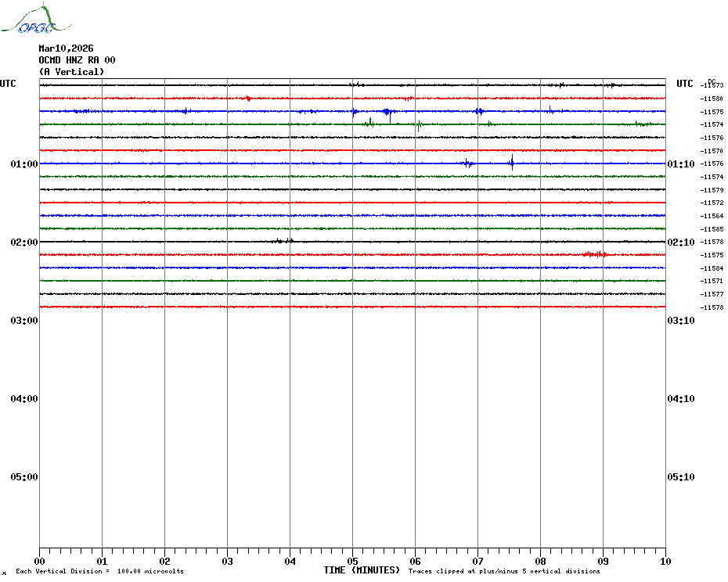728x582 pixels.
Task: Select the DC offset value -11585
Action: click(x=712, y=229)
